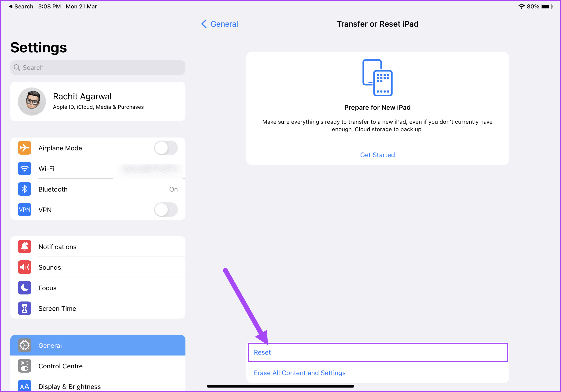Screen dimensions: 561x392
Task: Open Notifications bell icon
Action: pyautogui.click(x=24, y=247)
